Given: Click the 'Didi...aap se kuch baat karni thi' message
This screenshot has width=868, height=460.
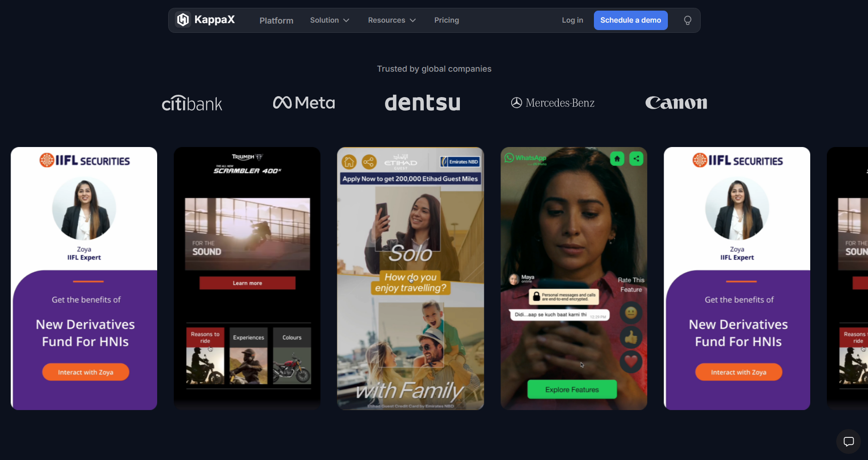Looking at the screenshot, I should pyautogui.click(x=559, y=315).
